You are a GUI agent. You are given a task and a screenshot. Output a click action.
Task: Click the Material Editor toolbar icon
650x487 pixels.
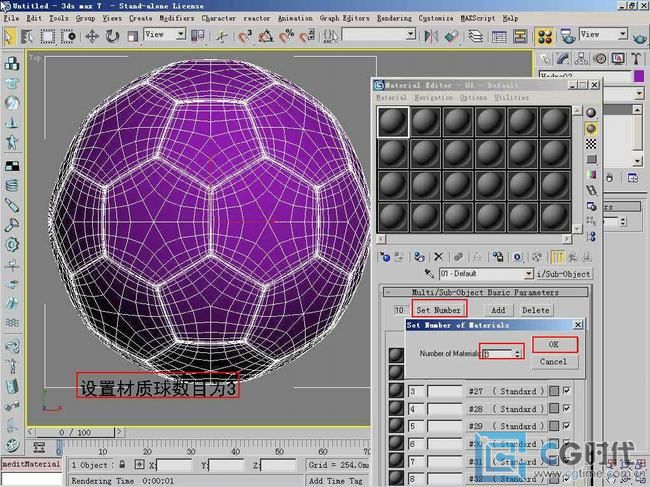click(x=545, y=36)
